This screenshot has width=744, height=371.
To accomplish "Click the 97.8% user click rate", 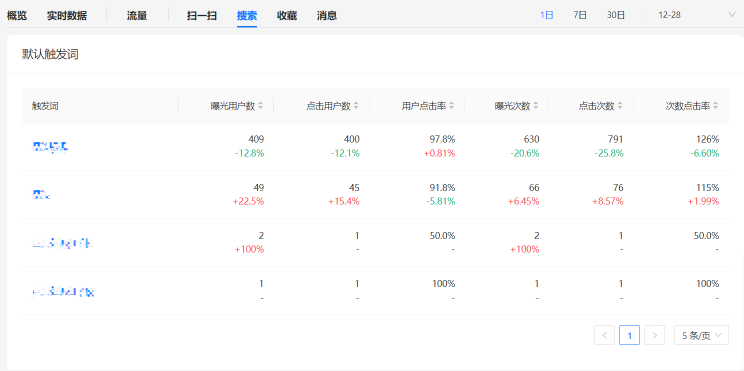I will pos(442,139).
